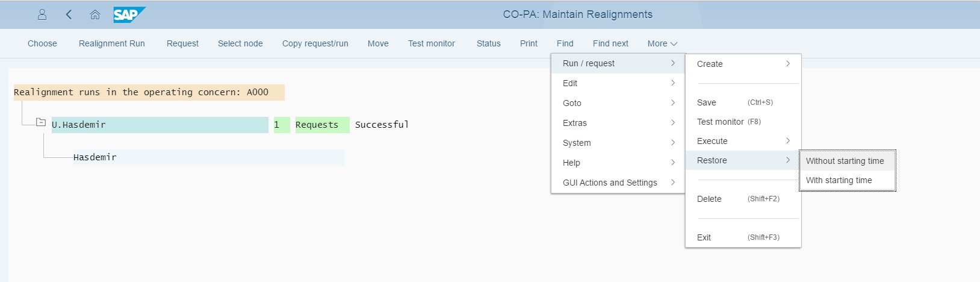Viewport: 980px width, 282px height.
Task: Select With starting time option
Action: coord(839,180)
